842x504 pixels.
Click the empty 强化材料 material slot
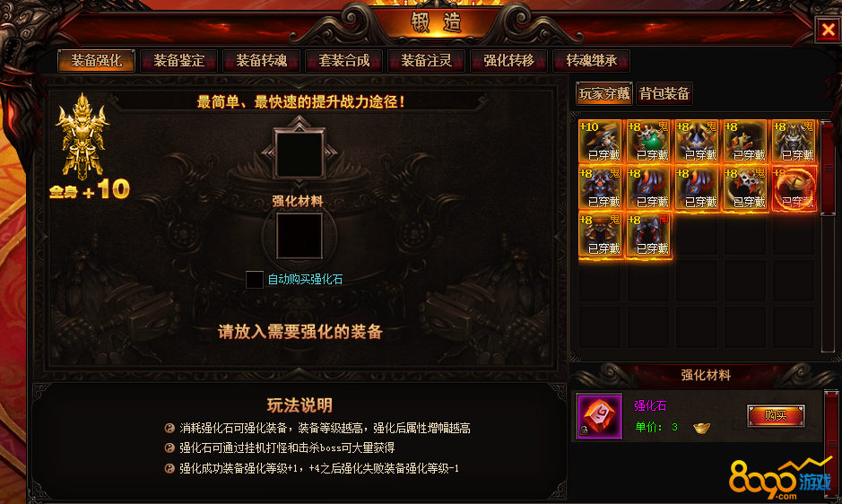coord(299,236)
